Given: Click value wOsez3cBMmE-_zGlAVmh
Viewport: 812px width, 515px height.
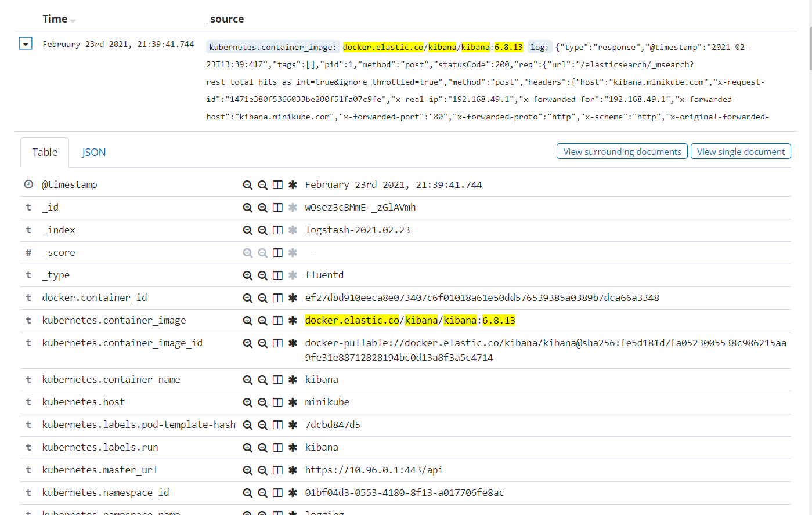Looking at the screenshot, I should tap(360, 208).
